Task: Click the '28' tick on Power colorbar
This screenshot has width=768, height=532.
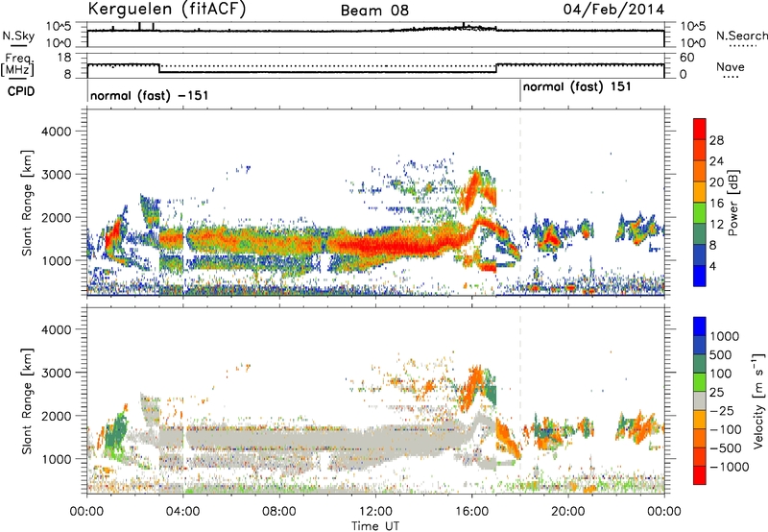Action: point(716,140)
